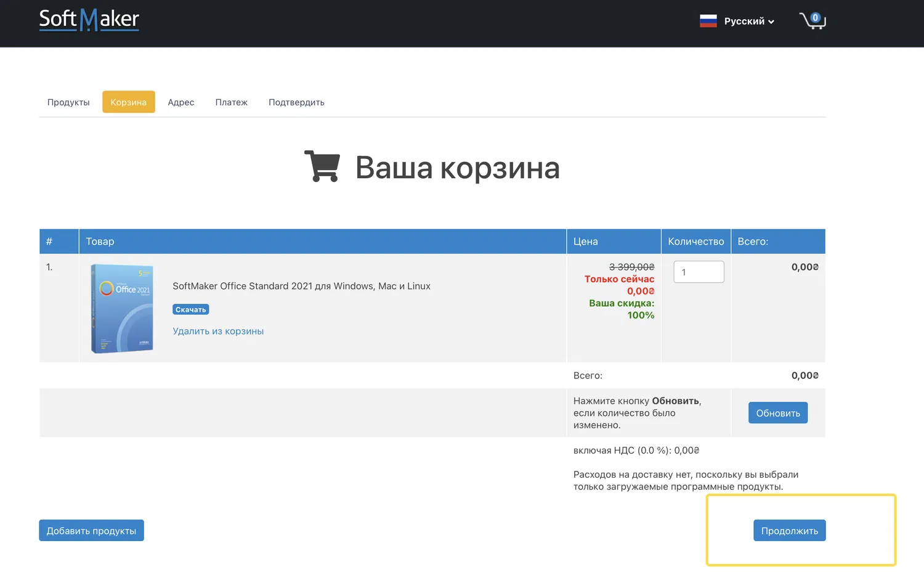Select the Корзина step tab
Screen dimensions: 924x583
tap(129, 102)
